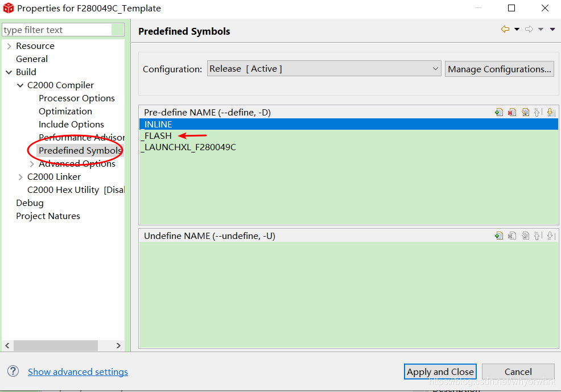Open Show advanced settings link
Screen dimensions: 561x392
coord(78,372)
